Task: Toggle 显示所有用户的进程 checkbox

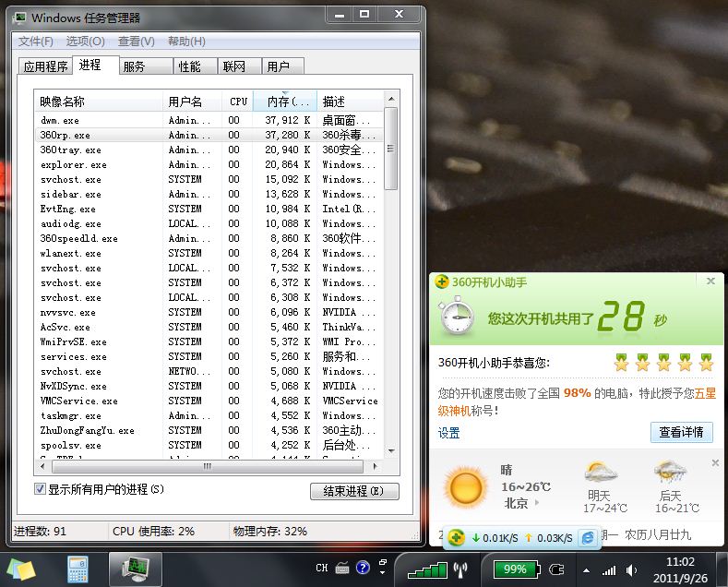Action: tap(40, 488)
